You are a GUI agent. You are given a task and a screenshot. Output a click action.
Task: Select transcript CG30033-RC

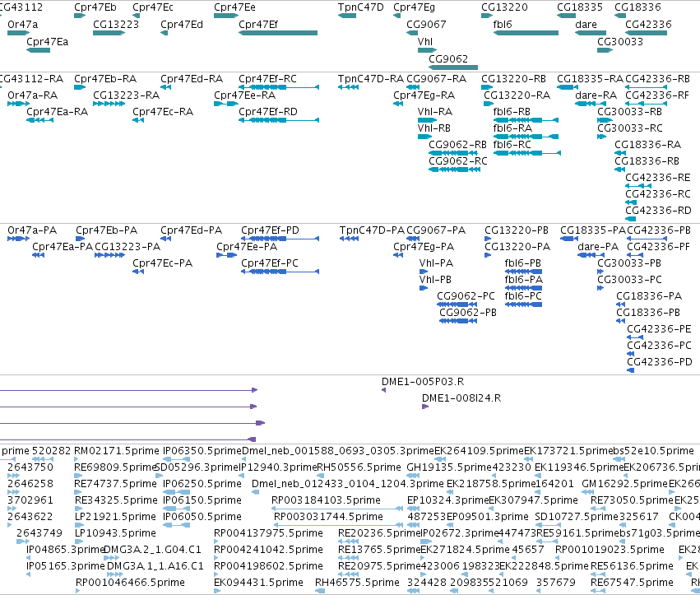point(601,137)
